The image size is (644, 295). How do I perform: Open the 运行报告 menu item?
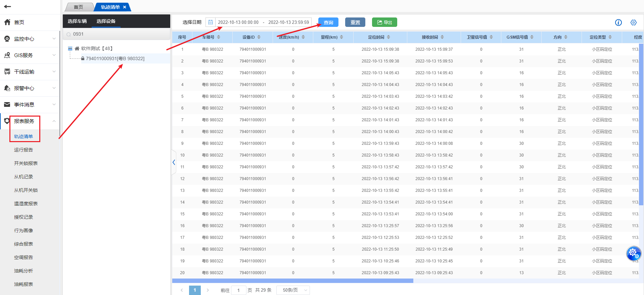point(24,150)
